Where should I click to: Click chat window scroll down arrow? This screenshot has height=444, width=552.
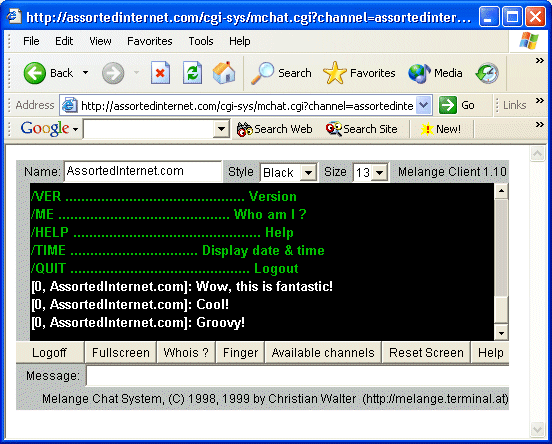pyautogui.click(x=501, y=333)
